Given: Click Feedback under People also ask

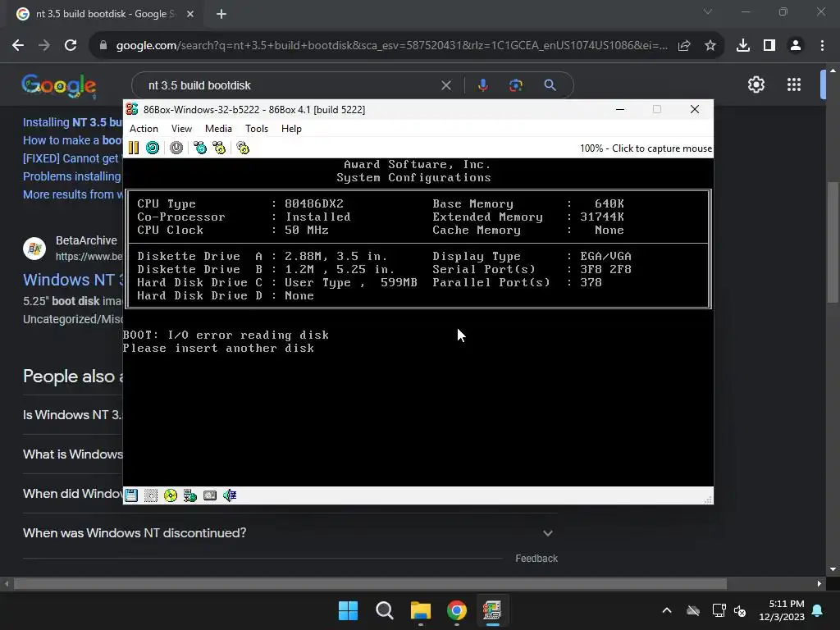Looking at the screenshot, I should [536, 558].
